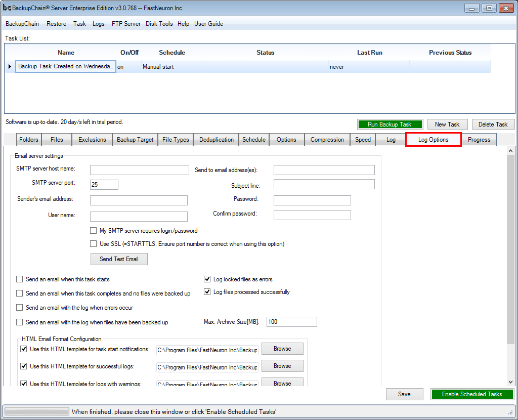518x420 pixels.
Task: Enable Use SSL STARTTLS checkbox
Action: pos(94,244)
